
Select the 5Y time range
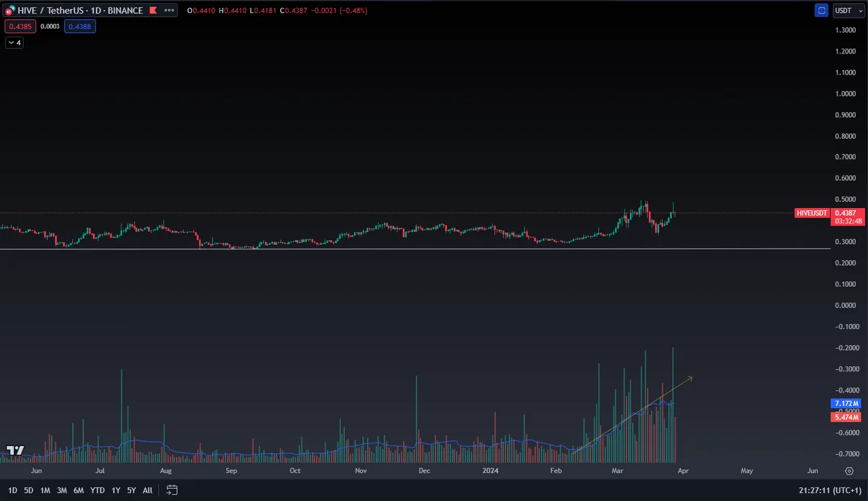pyautogui.click(x=132, y=490)
